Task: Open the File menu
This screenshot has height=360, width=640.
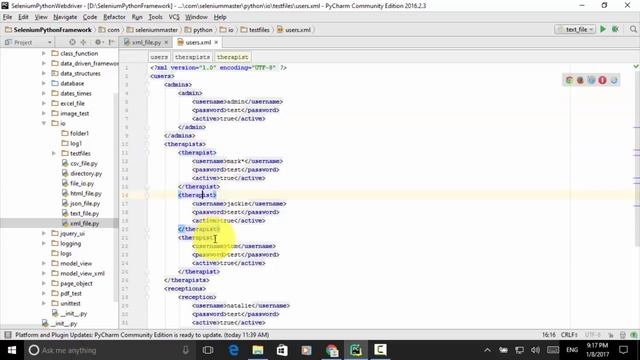Action: click(7, 17)
